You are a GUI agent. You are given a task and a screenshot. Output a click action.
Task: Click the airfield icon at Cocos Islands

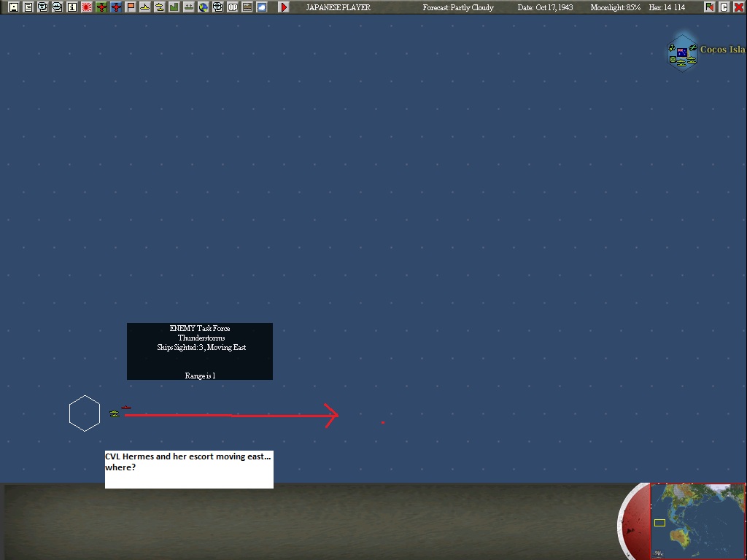693,47
